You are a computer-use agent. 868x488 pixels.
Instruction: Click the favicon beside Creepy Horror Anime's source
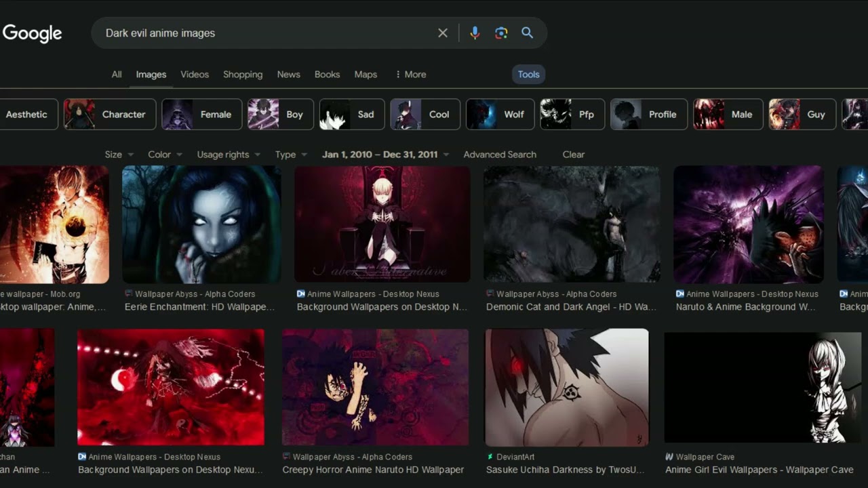[x=286, y=457]
